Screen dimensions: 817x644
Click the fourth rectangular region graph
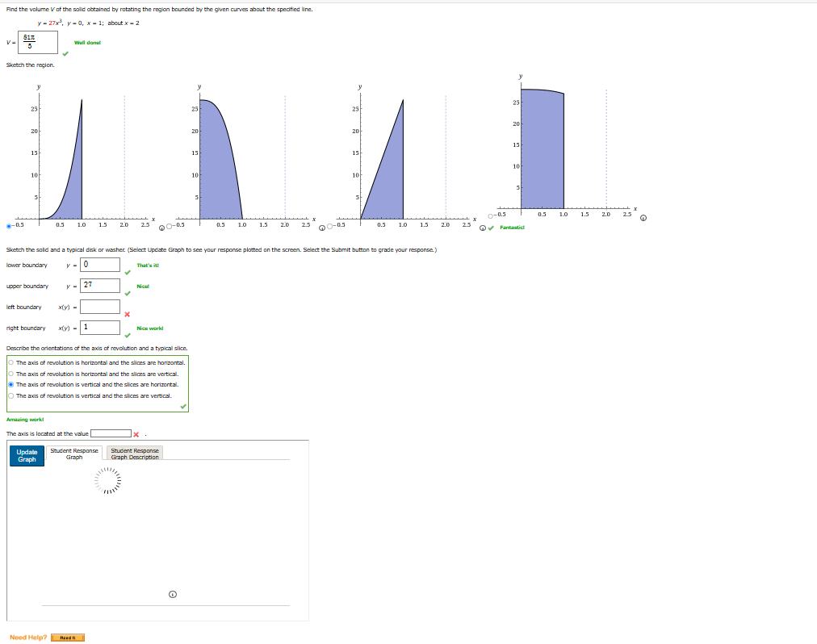[567, 146]
